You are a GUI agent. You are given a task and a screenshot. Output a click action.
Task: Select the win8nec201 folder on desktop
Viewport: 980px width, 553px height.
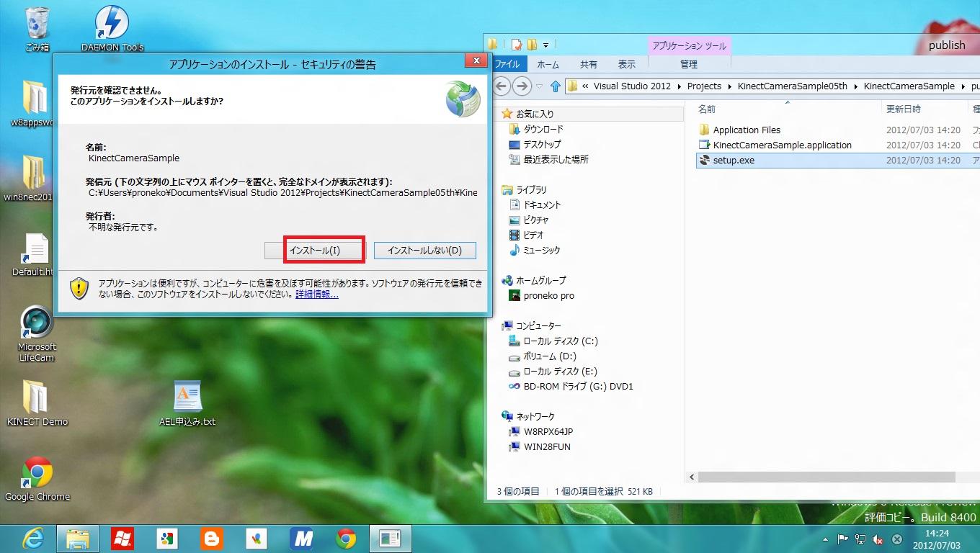point(29,179)
